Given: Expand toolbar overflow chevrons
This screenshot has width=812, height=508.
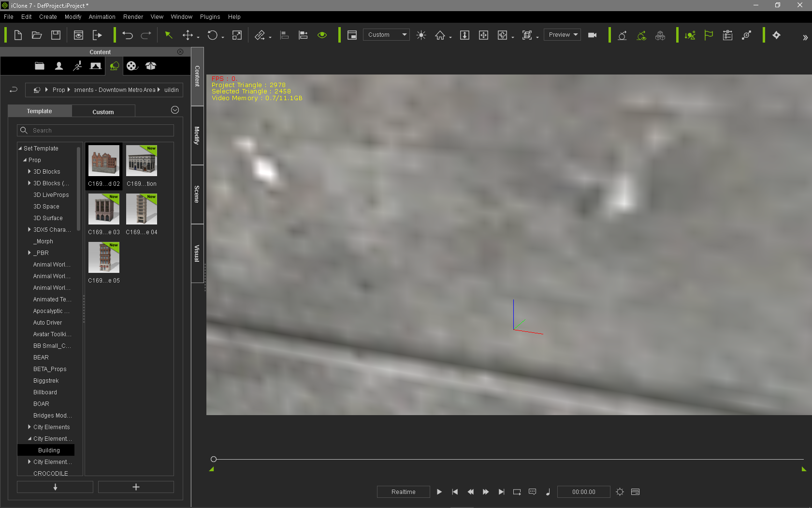Looking at the screenshot, I should pyautogui.click(x=805, y=38).
